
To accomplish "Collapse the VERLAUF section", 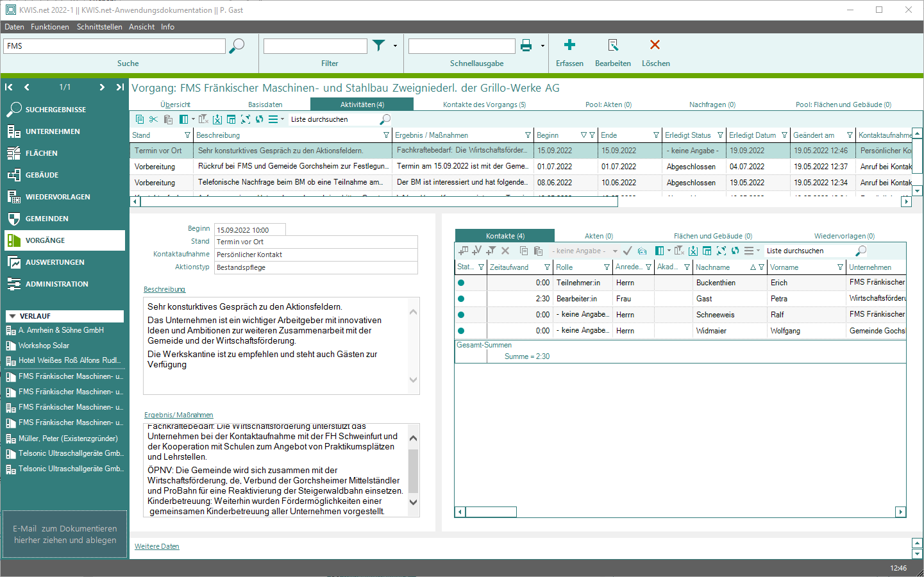I will point(12,316).
